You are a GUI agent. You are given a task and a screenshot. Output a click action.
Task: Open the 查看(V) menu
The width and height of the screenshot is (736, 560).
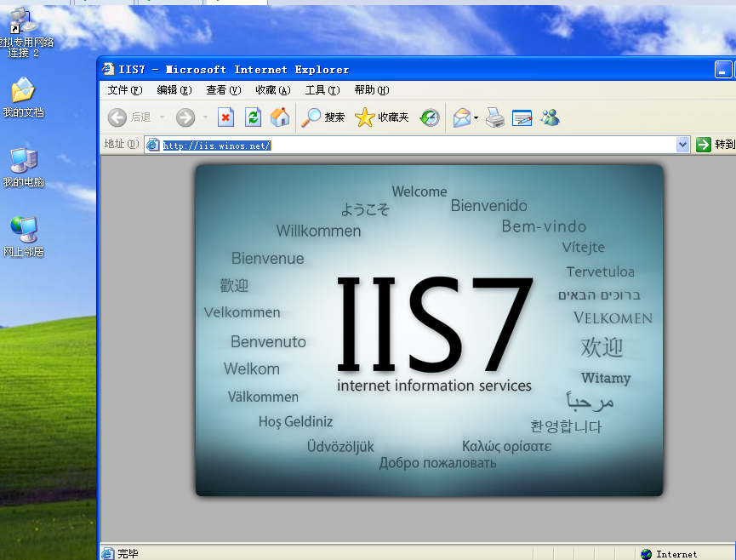coord(224,90)
